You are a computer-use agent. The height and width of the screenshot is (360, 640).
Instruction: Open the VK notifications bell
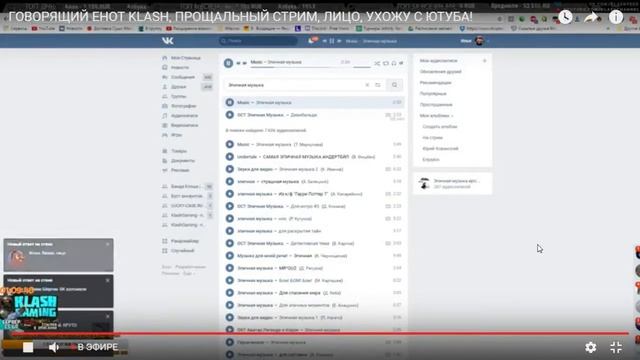click(311, 41)
